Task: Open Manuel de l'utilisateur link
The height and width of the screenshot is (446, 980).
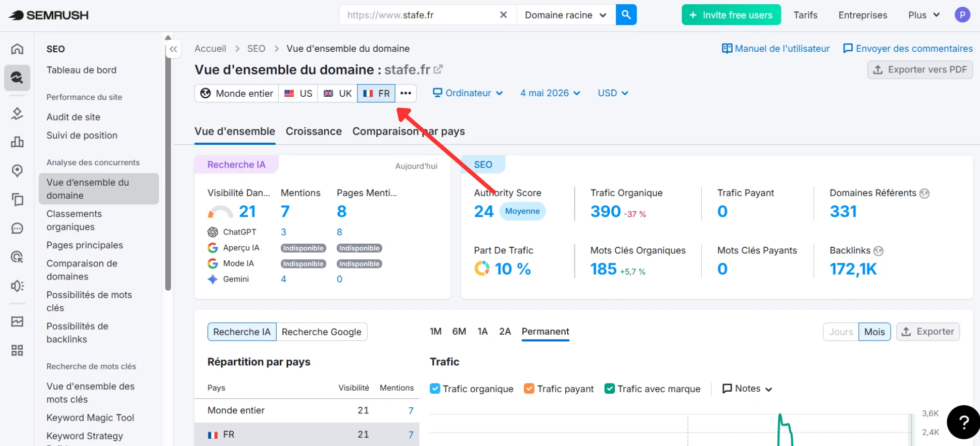Action: coord(776,49)
